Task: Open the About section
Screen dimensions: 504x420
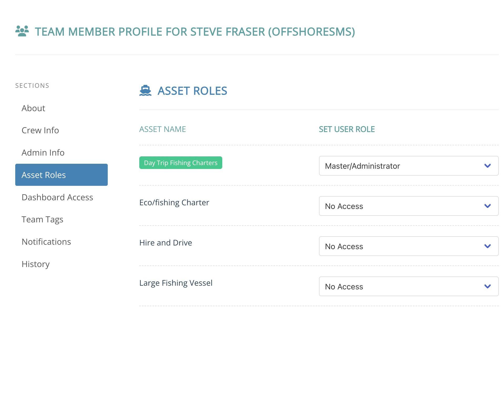Action: pyautogui.click(x=61, y=108)
